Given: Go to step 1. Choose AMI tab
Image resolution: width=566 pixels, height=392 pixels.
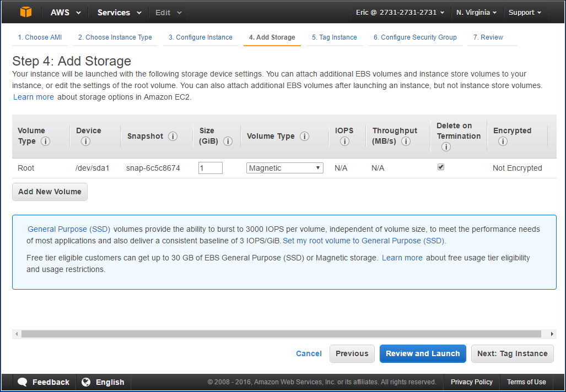Looking at the screenshot, I should pyautogui.click(x=40, y=37).
